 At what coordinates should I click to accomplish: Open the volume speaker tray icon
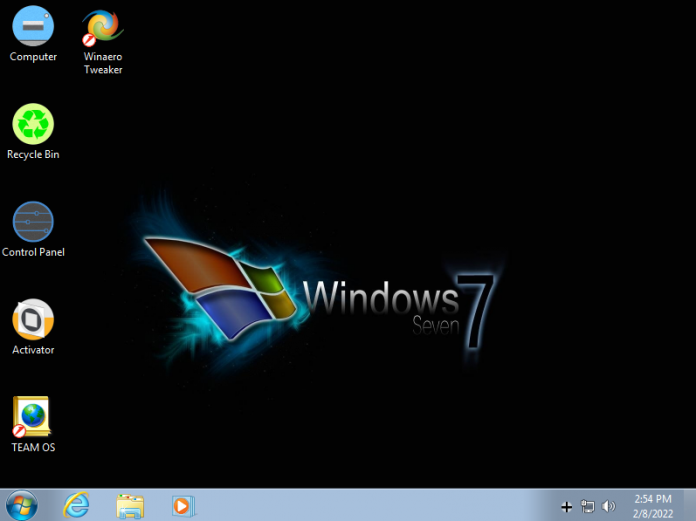click(609, 506)
